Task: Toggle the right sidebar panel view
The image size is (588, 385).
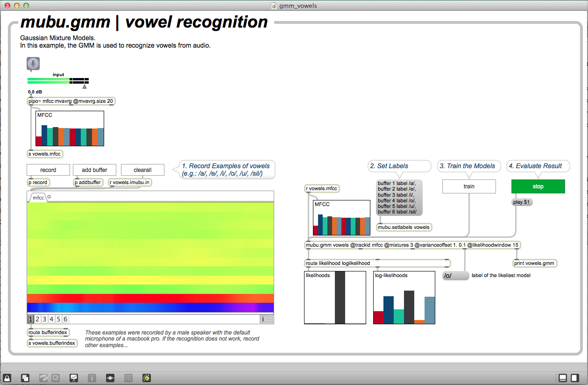Action: tap(575, 378)
